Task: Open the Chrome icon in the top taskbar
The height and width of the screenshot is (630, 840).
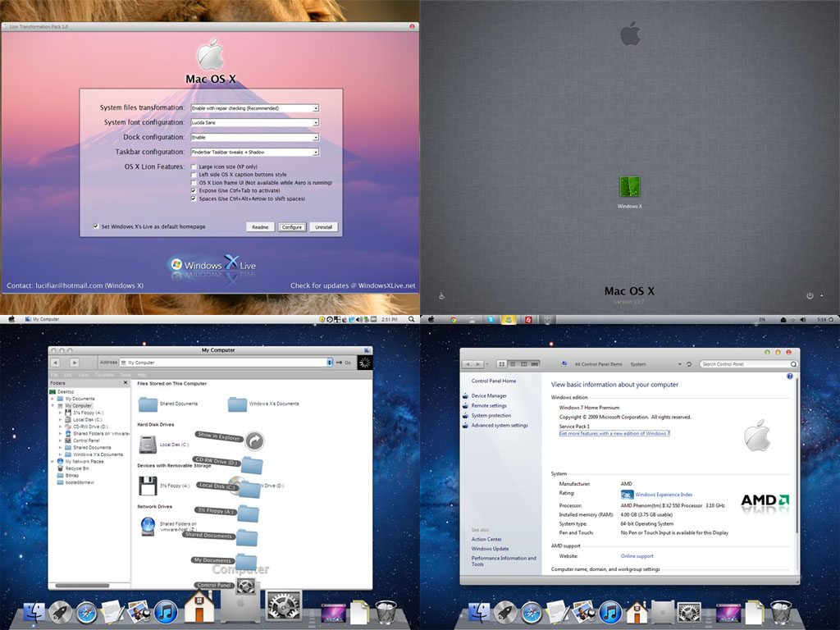Action: (x=452, y=318)
